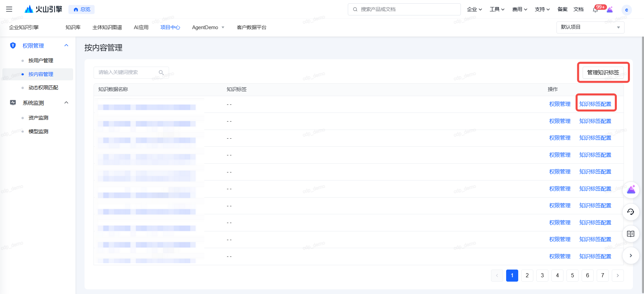Open the 默认项目 project dropdown
The image size is (644, 294).
pos(590,27)
